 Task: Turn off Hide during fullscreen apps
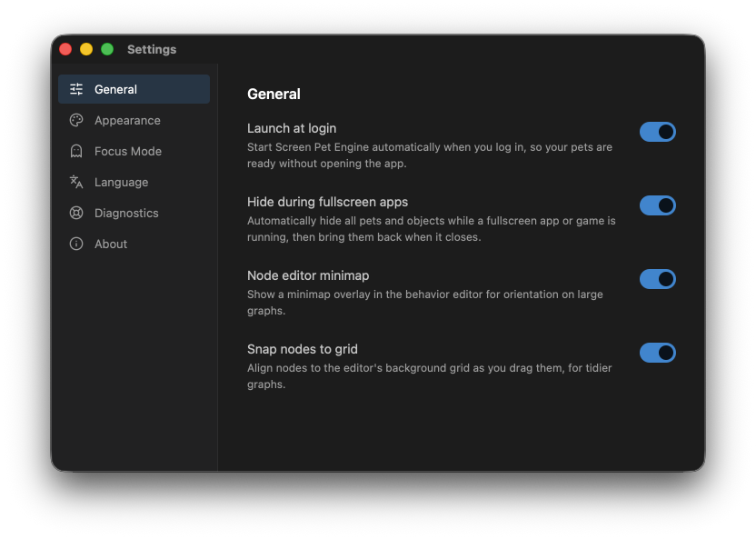tap(658, 205)
